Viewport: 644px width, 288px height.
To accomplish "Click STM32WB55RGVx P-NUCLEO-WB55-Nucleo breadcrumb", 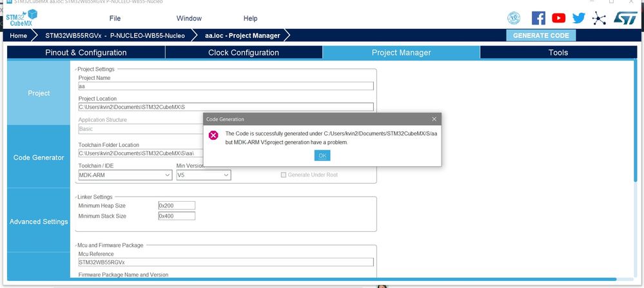I will (115, 35).
